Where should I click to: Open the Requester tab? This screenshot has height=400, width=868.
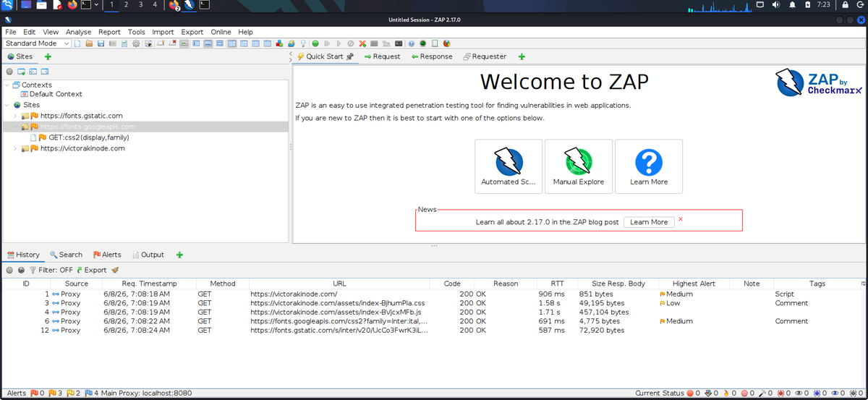[485, 56]
